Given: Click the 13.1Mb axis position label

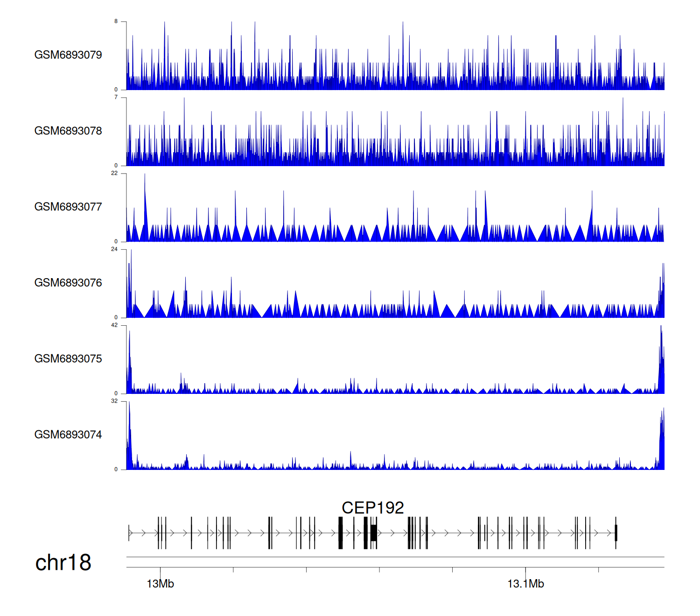Looking at the screenshot, I should [x=525, y=584].
